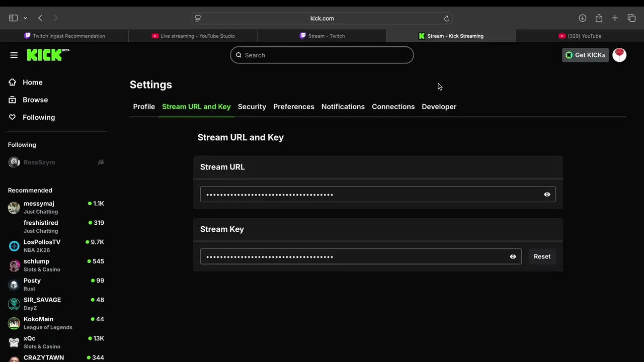This screenshot has width=644, height=362.
Task: Click the website settings icon in address bar
Action: [x=198, y=18]
